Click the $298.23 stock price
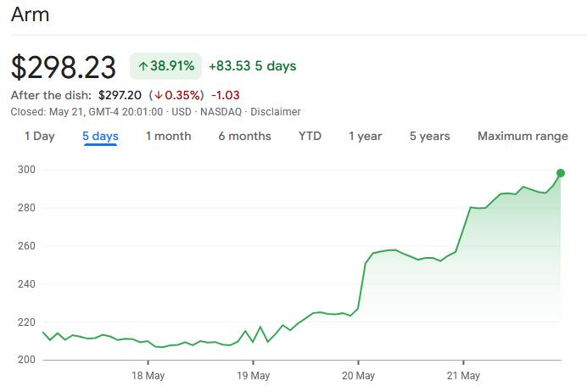The height and width of the screenshot is (392, 587). (x=64, y=67)
